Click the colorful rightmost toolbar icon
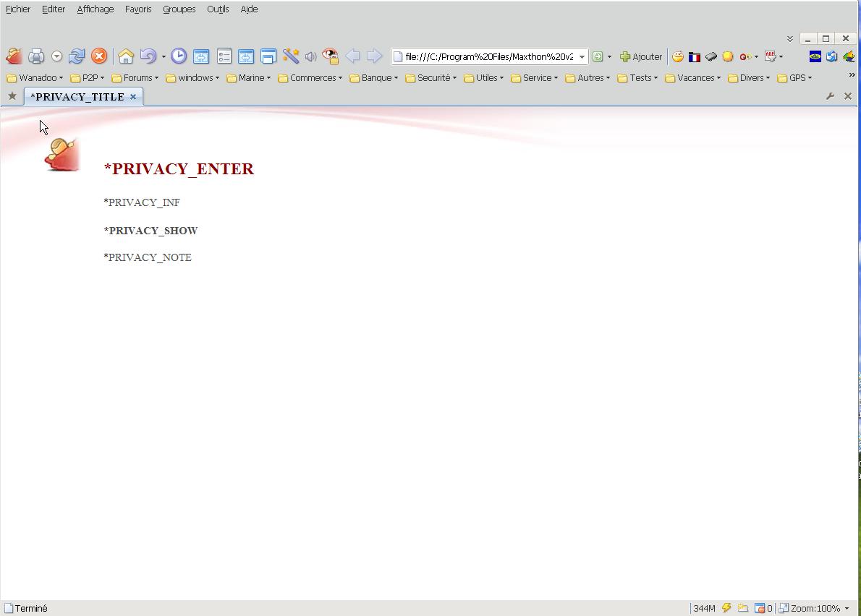This screenshot has width=861, height=616. pos(849,56)
